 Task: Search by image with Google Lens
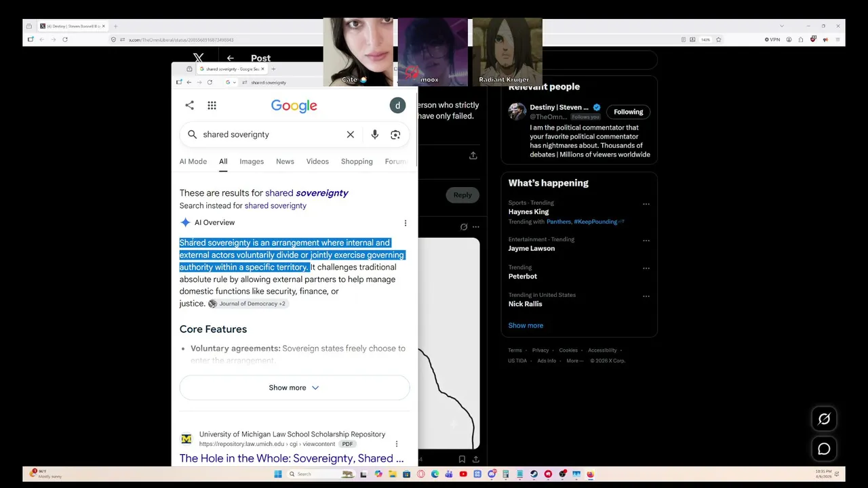395,134
